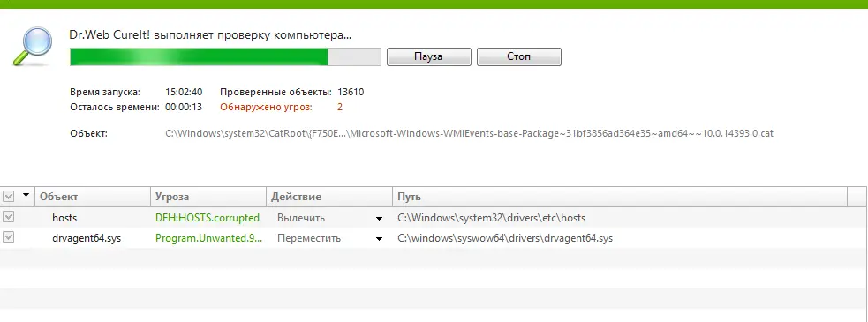Screen dimensions: 868x322
Task: Click the magnifying glass scan icon
Action: pos(32,47)
